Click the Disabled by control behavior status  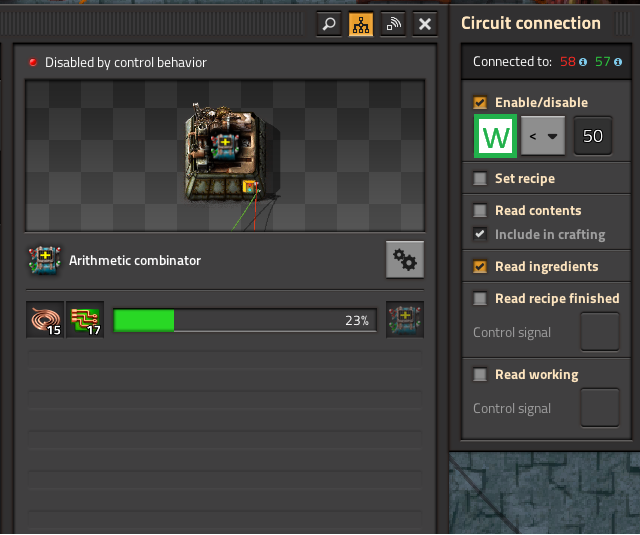pos(126,62)
